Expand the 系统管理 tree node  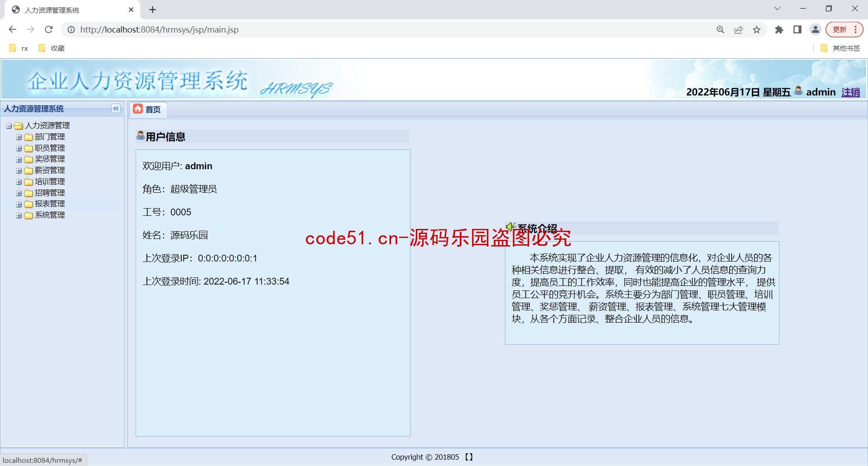(19, 215)
